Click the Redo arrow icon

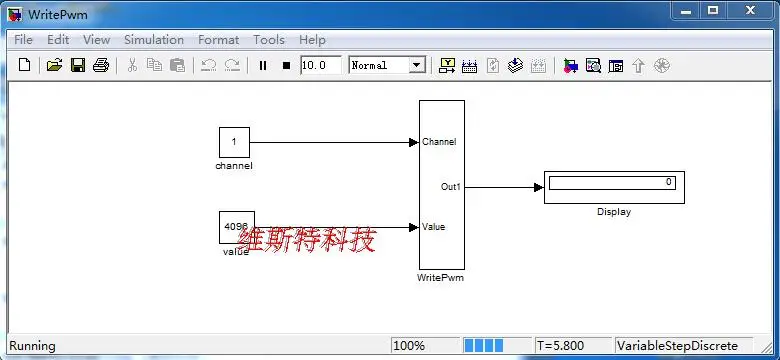[232, 65]
